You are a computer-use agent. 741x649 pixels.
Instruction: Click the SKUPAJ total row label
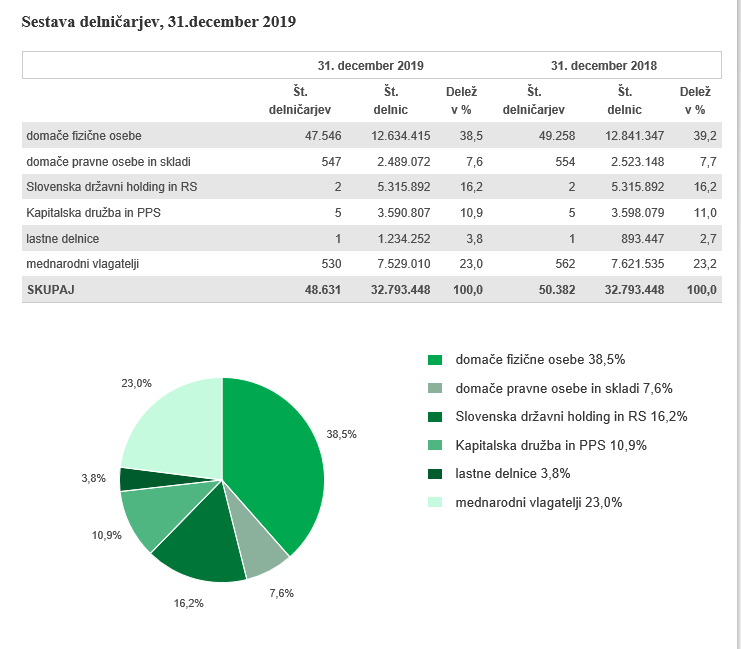point(51,290)
